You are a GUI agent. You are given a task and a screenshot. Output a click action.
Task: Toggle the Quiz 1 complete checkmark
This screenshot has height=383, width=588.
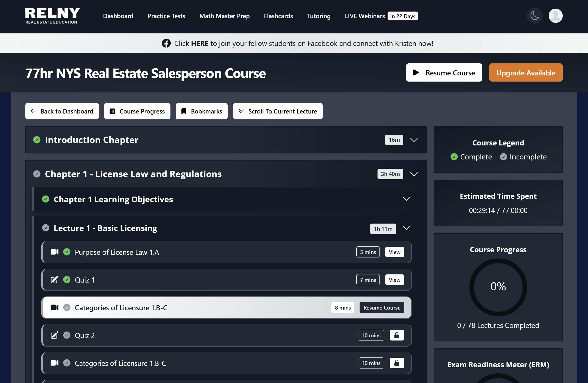point(67,280)
